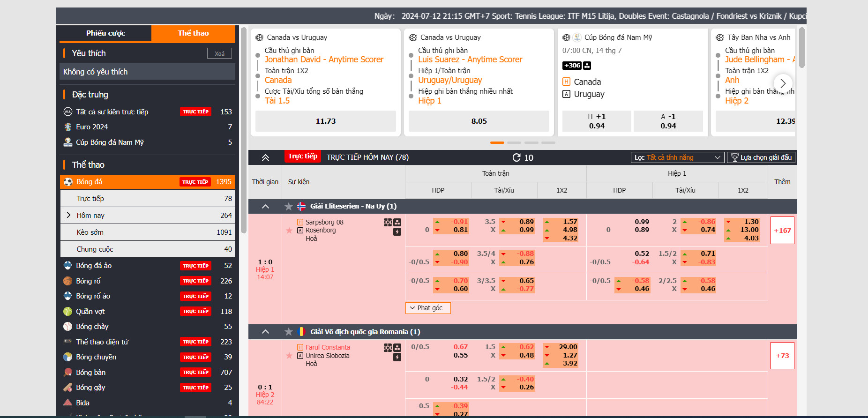Open the Lọc Tất cả tính năng dropdown
This screenshot has width=868, height=418.
coord(677,157)
